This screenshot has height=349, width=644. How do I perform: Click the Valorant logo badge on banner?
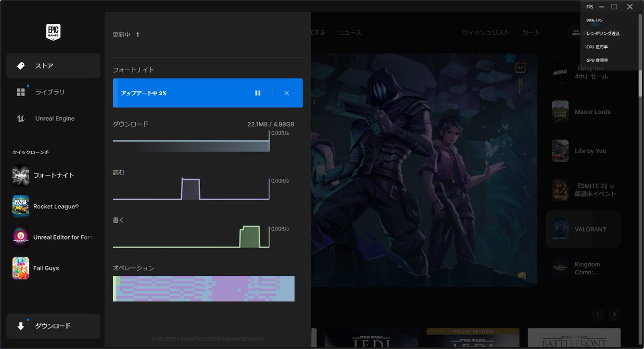[x=520, y=68]
